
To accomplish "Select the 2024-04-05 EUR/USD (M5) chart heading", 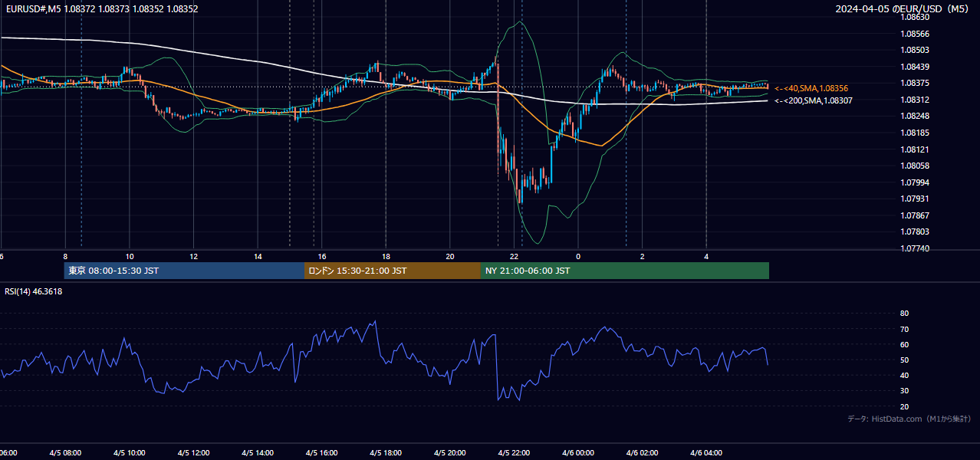I will tap(903, 9).
